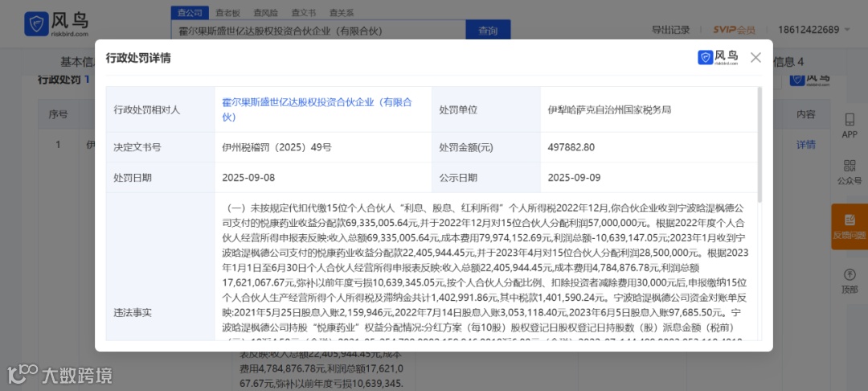The image size is (868, 391).
Task: Click the document number 伊州税稽罚（2025）49号
Action: 276,147
